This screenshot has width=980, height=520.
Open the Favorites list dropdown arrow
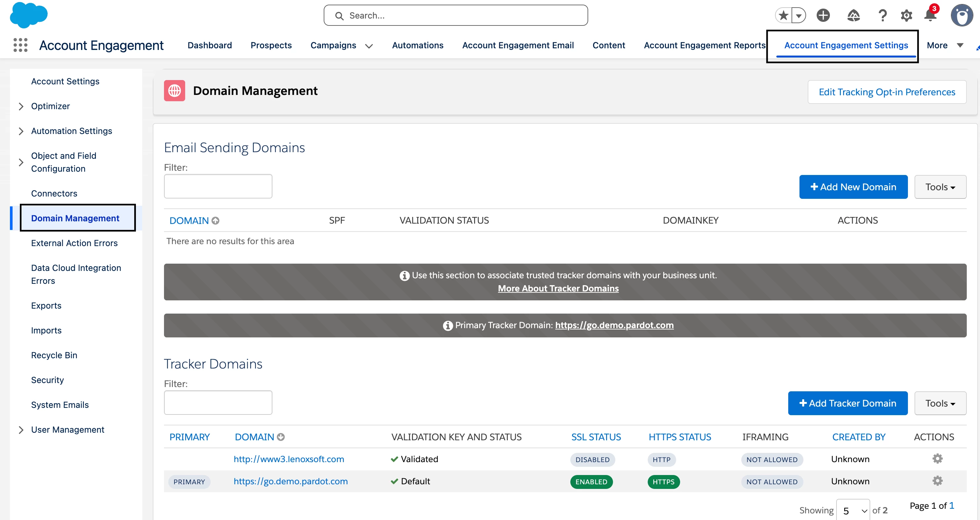point(798,15)
